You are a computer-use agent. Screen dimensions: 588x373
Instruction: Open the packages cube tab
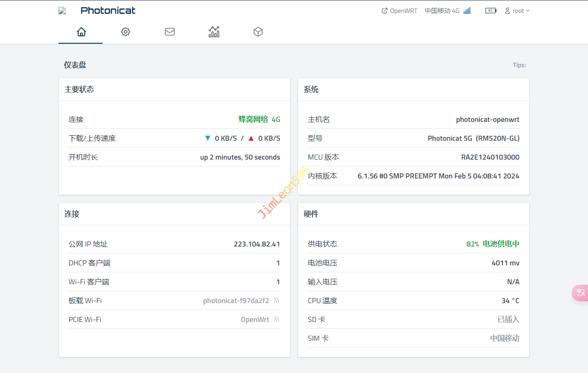pyautogui.click(x=258, y=32)
